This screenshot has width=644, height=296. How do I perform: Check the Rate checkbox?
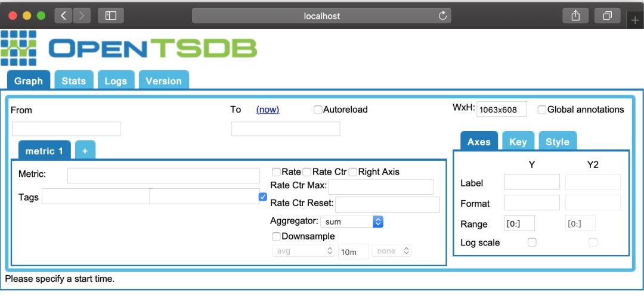coord(276,172)
